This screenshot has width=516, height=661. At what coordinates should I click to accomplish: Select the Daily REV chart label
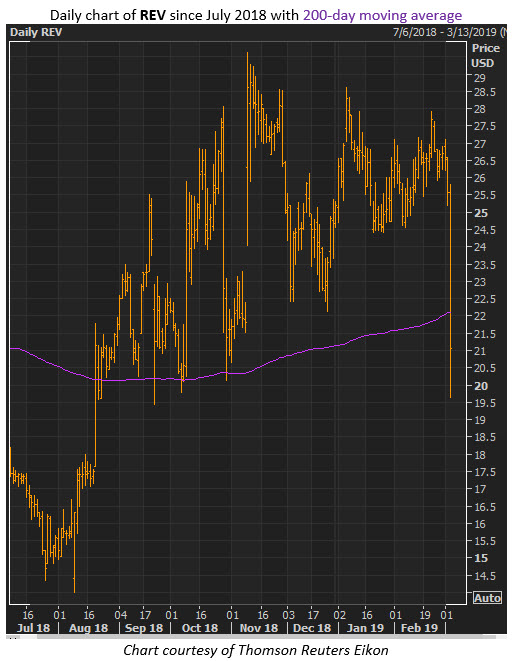coord(36,32)
